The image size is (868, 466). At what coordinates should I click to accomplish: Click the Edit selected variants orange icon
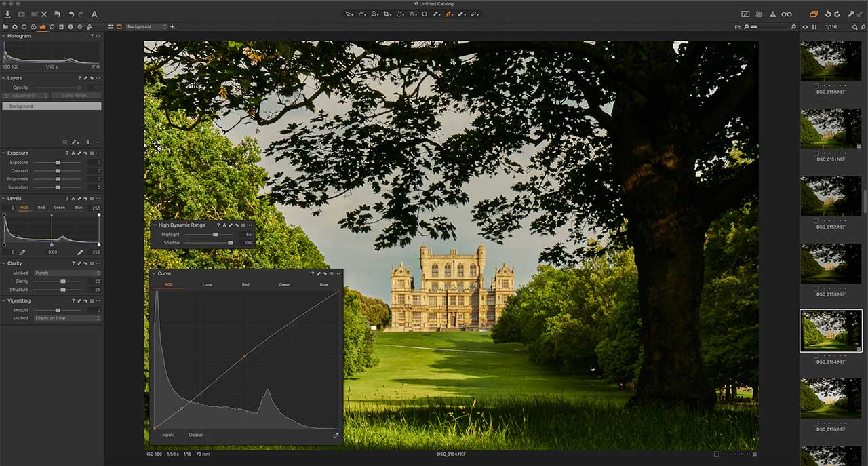coord(814,14)
